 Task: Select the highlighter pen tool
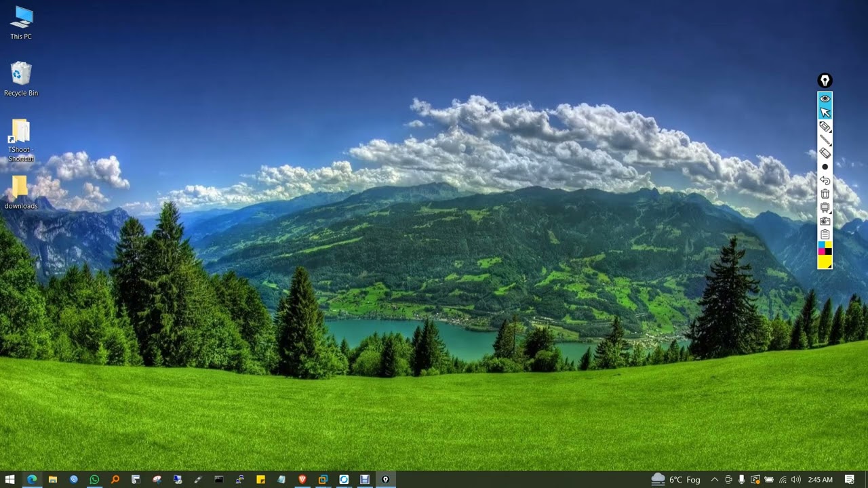tap(825, 126)
